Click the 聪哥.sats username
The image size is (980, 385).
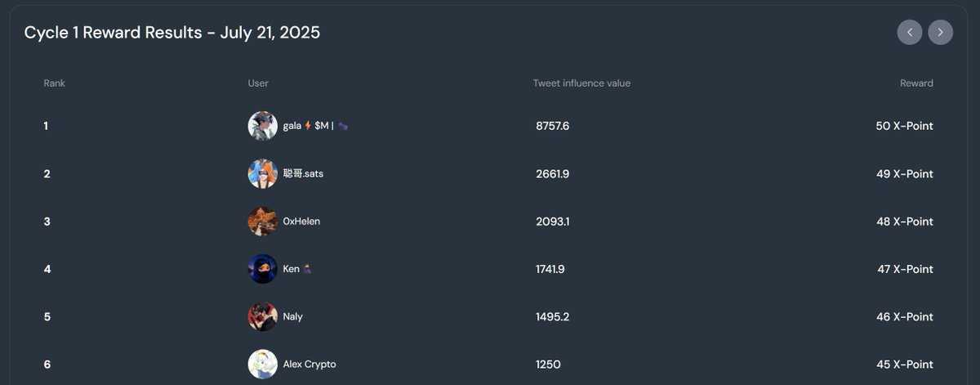click(x=303, y=173)
